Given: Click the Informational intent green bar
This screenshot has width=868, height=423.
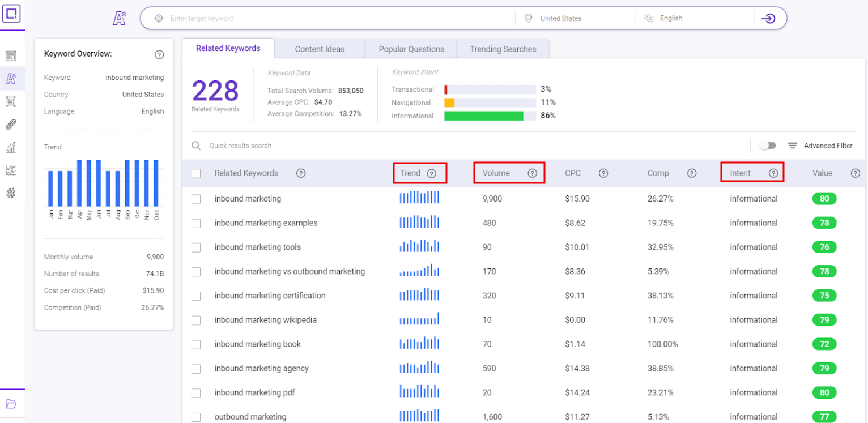Looking at the screenshot, I should pyautogui.click(x=484, y=116).
